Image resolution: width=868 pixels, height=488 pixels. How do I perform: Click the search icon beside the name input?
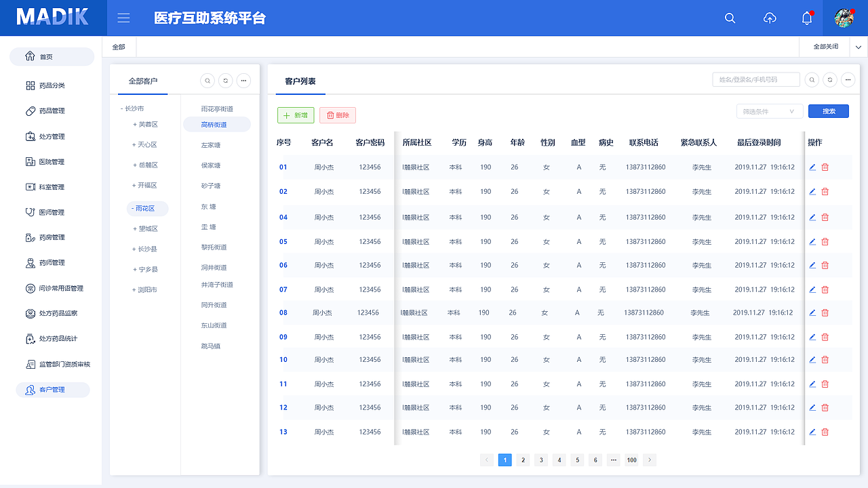click(812, 79)
